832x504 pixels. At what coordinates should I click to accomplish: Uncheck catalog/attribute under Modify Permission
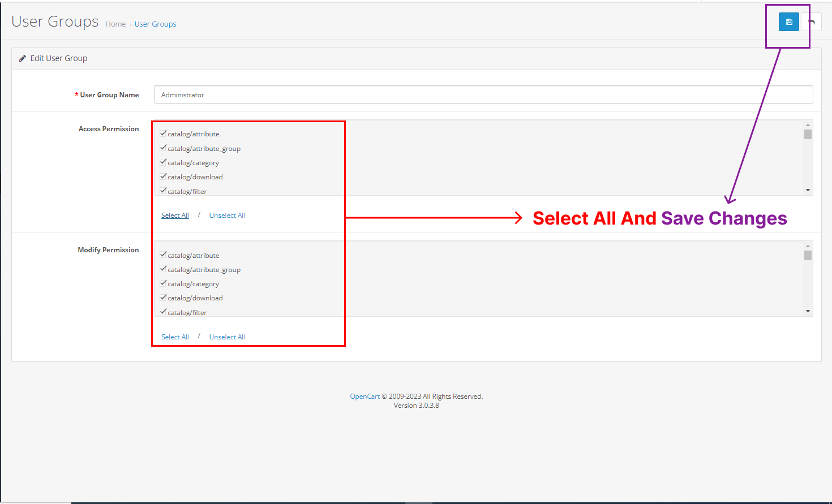pos(163,255)
